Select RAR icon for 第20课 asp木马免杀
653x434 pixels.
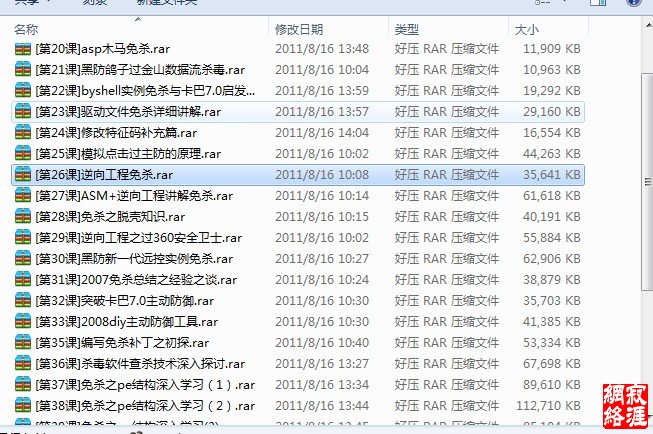[x=23, y=49]
